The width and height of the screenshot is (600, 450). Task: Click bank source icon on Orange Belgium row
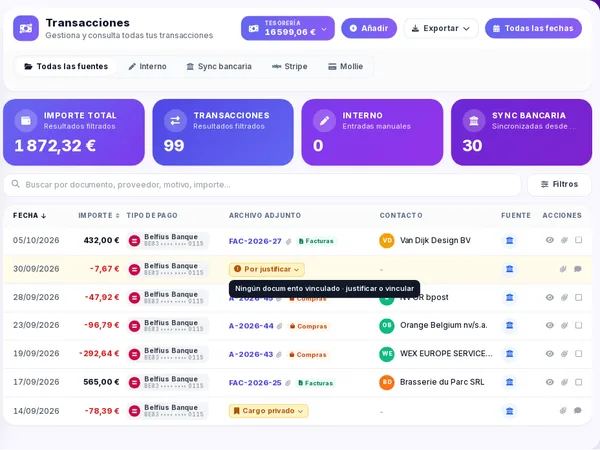pos(509,325)
